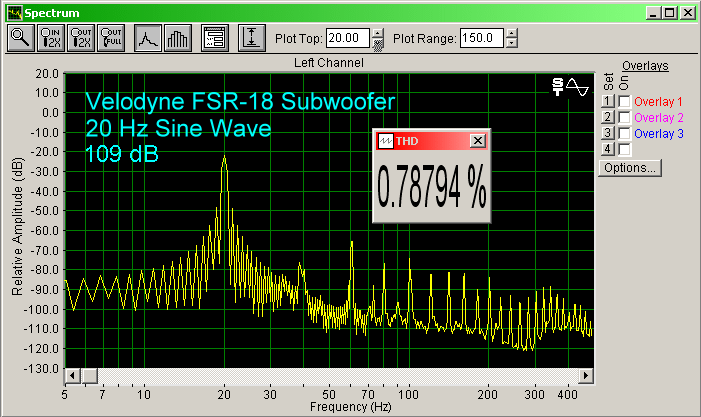The width and height of the screenshot is (701, 417).
Task: Close the THD readout window
Action: coord(477,141)
